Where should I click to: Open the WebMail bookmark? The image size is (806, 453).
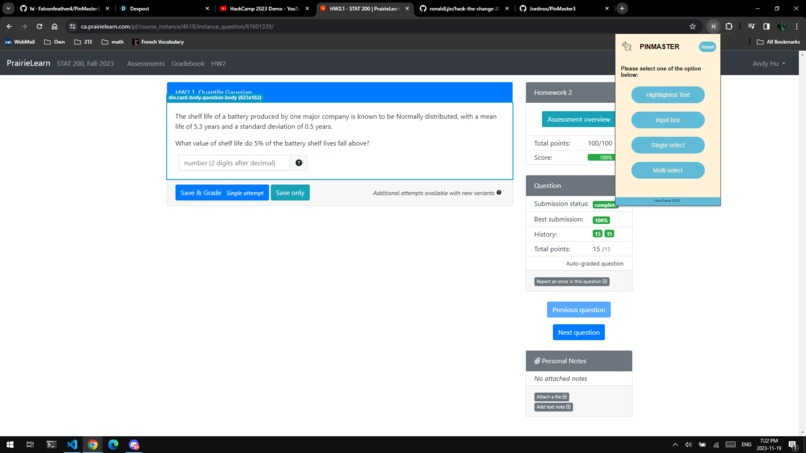pyautogui.click(x=20, y=42)
